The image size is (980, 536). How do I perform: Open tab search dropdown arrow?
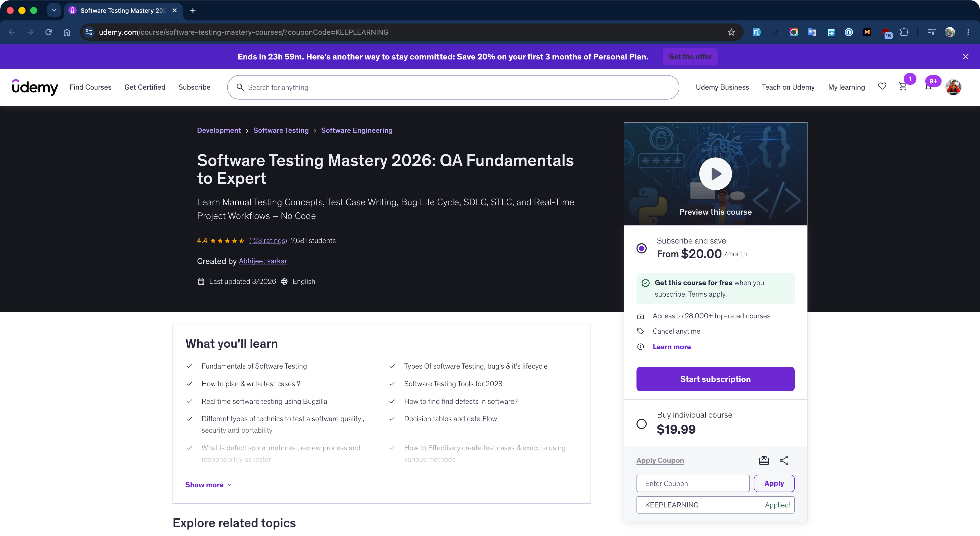[54, 10]
